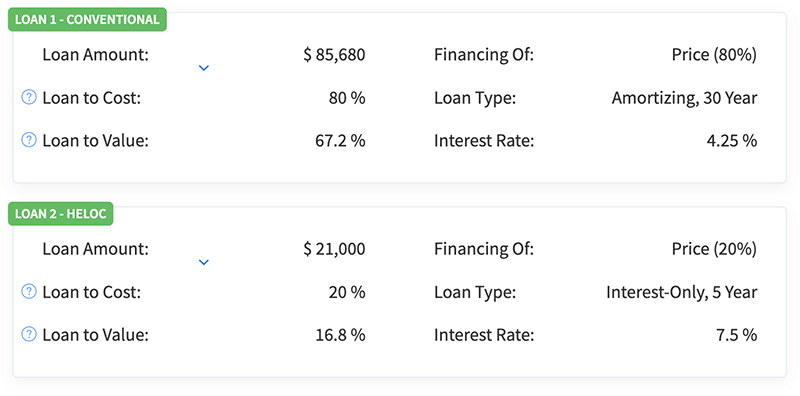Click the $ 85,680 loan amount value
800x396 pixels.
point(334,55)
